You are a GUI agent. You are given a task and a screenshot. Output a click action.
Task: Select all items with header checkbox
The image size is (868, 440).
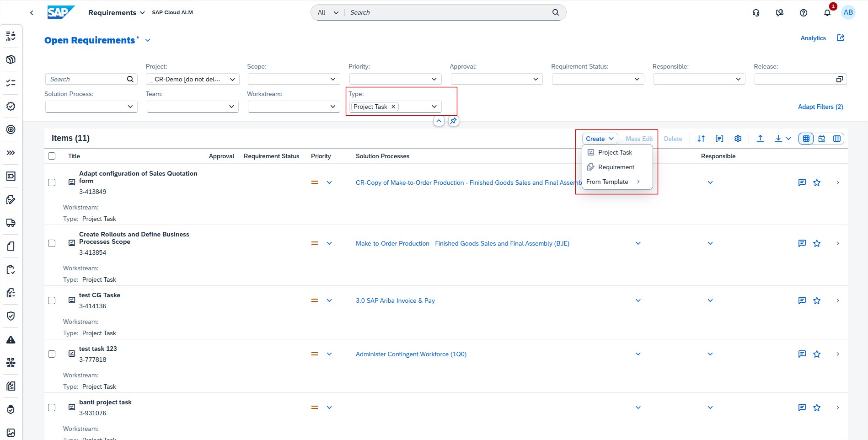tap(52, 156)
